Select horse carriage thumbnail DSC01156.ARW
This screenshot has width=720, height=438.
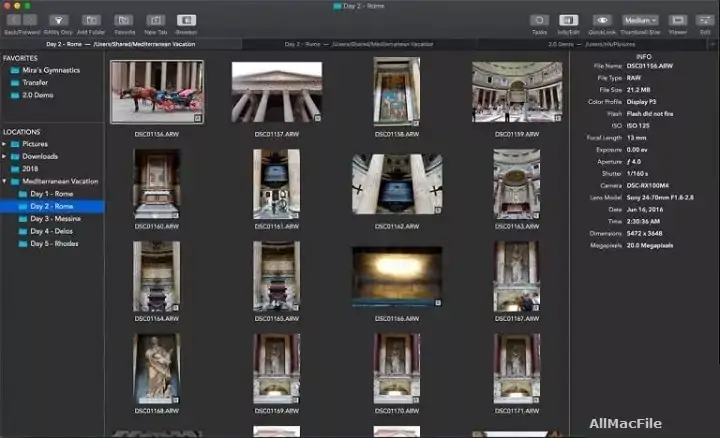point(157,92)
